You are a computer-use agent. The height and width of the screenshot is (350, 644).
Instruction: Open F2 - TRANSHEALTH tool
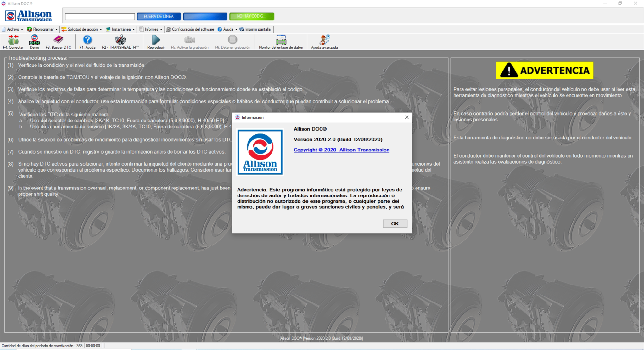pos(120,42)
